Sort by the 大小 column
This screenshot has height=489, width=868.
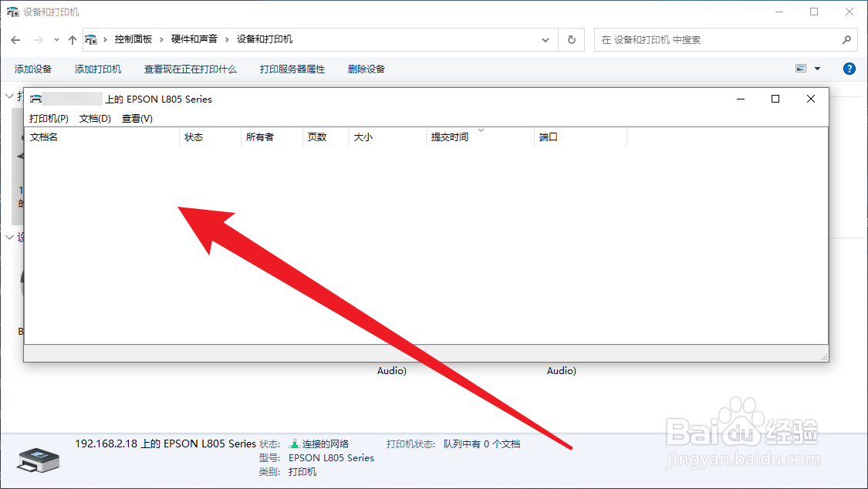387,137
